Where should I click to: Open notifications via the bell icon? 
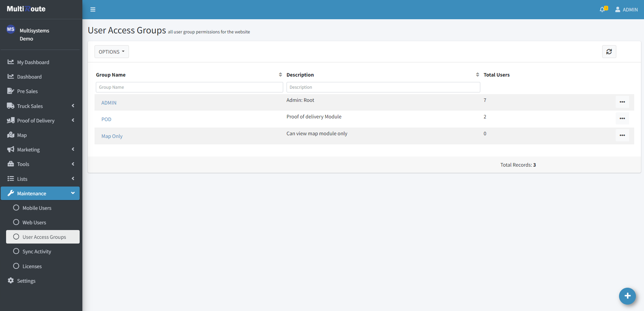pos(603,9)
